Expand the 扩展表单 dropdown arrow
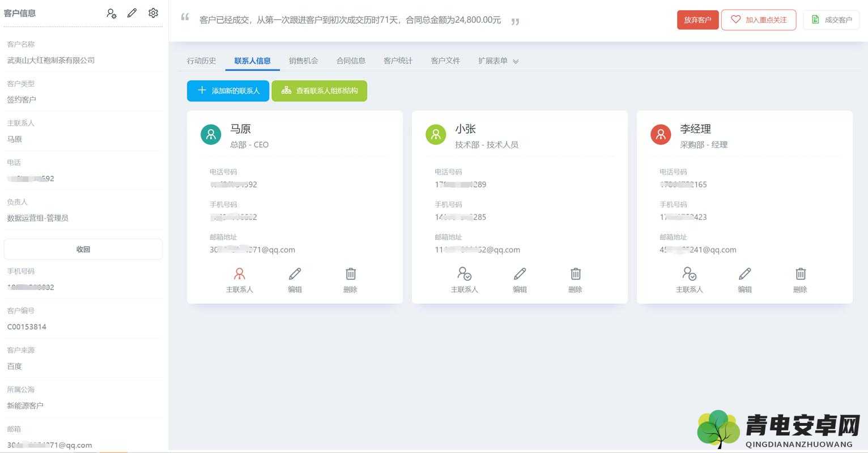Image resolution: width=868 pixels, height=453 pixels. coord(516,61)
